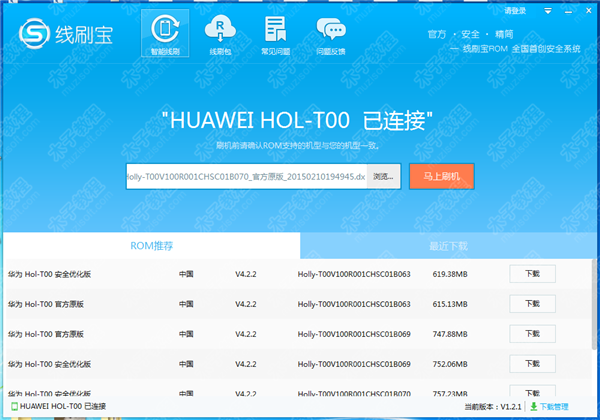Minimize the 线刷宝 window
The image size is (600, 420).
[568, 11]
